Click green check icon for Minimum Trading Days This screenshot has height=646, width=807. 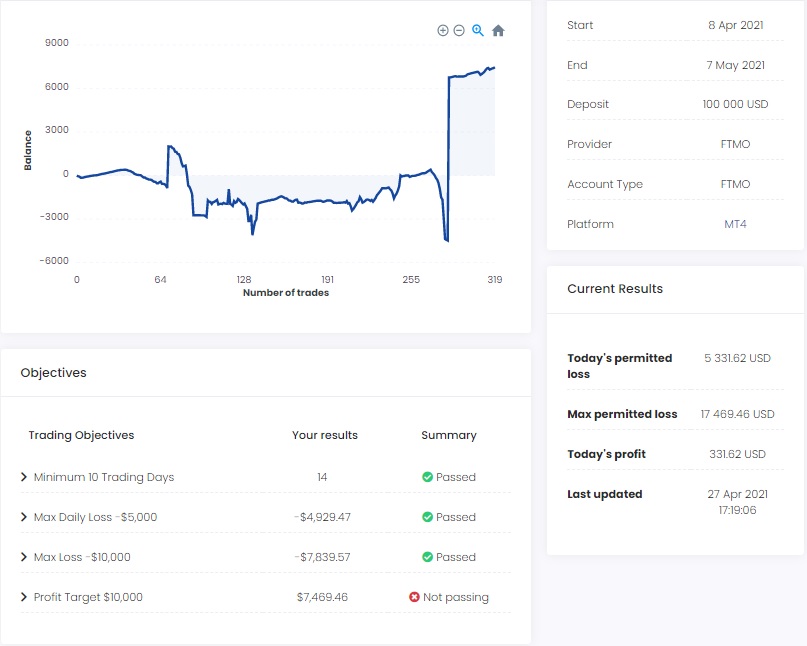[x=427, y=477]
